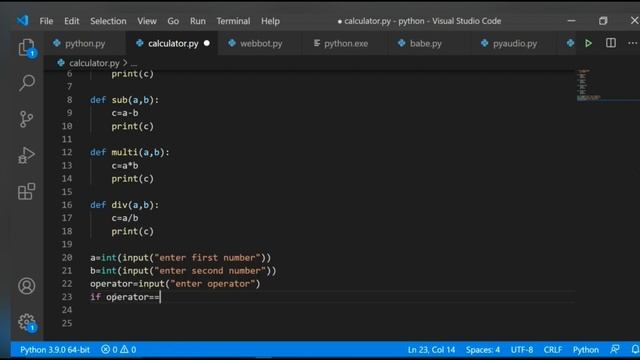Click line number 12 in the gutter
The image size is (640, 360).
tap(67, 152)
